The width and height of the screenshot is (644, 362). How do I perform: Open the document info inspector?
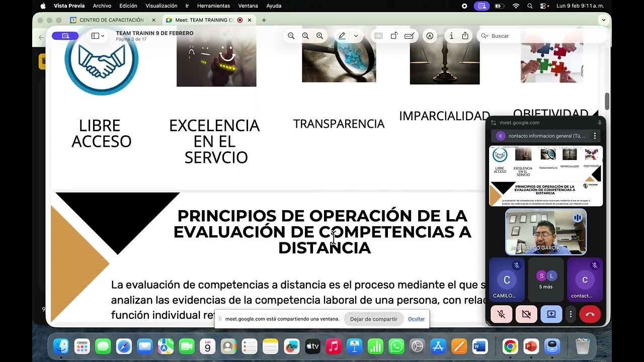click(451, 36)
